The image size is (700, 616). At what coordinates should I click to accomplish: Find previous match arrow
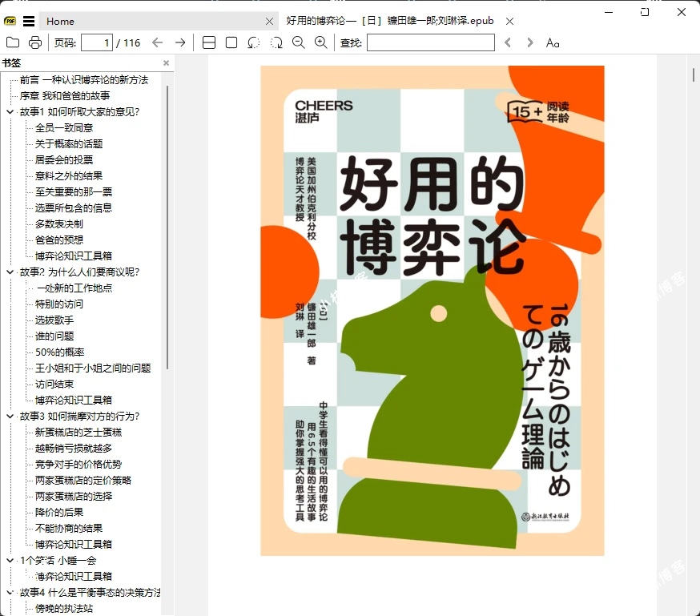click(x=508, y=42)
